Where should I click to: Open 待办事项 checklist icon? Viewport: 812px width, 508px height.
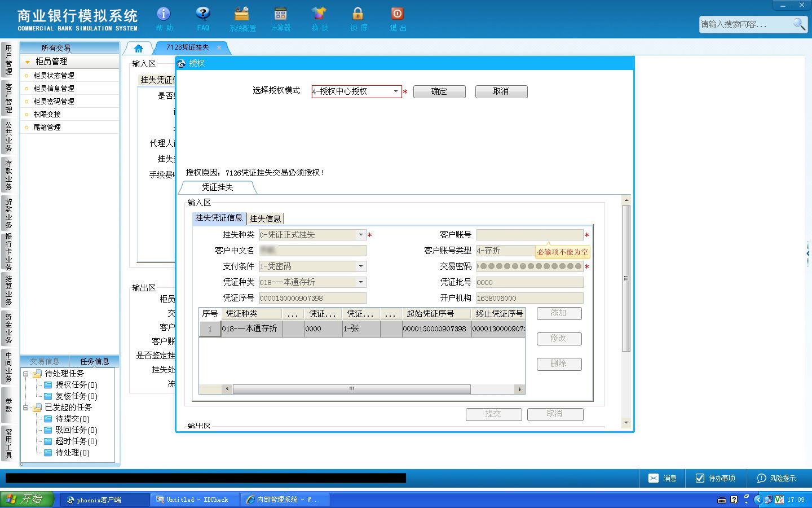[x=700, y=478]
